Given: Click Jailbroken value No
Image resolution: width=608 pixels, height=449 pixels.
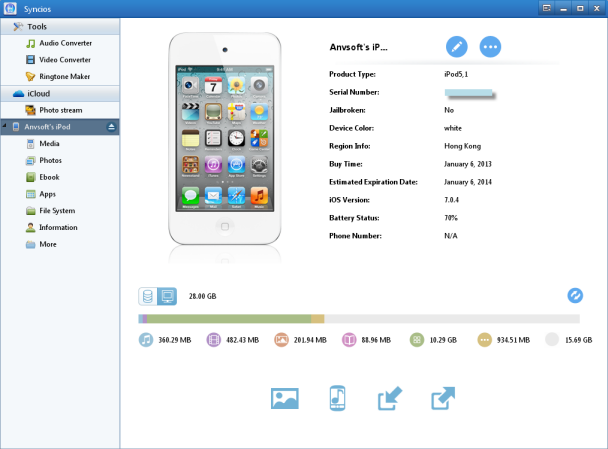Looking at the screenshot, I should tap(449, 110).
